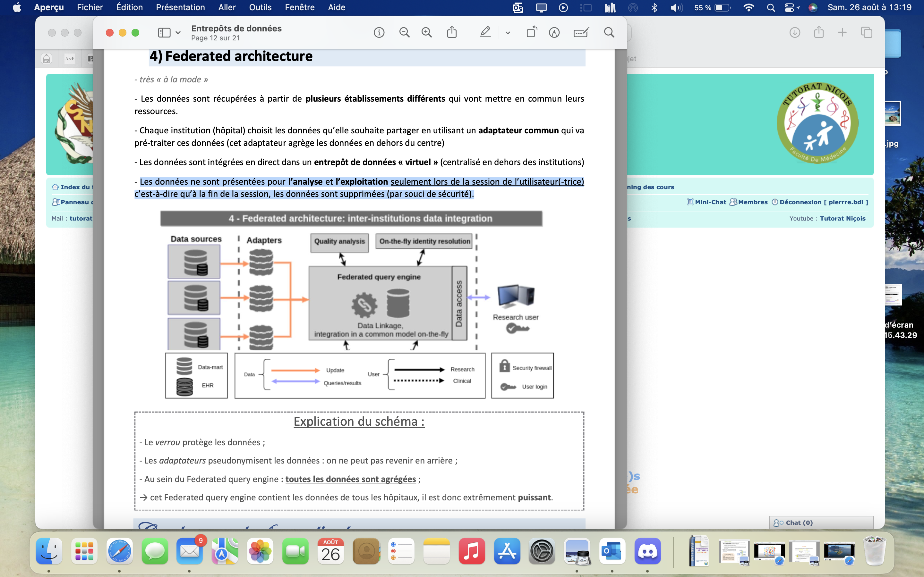The image size is (924, 577).
Task: Open the form filling toolbar icon
Action: point(581,33)
